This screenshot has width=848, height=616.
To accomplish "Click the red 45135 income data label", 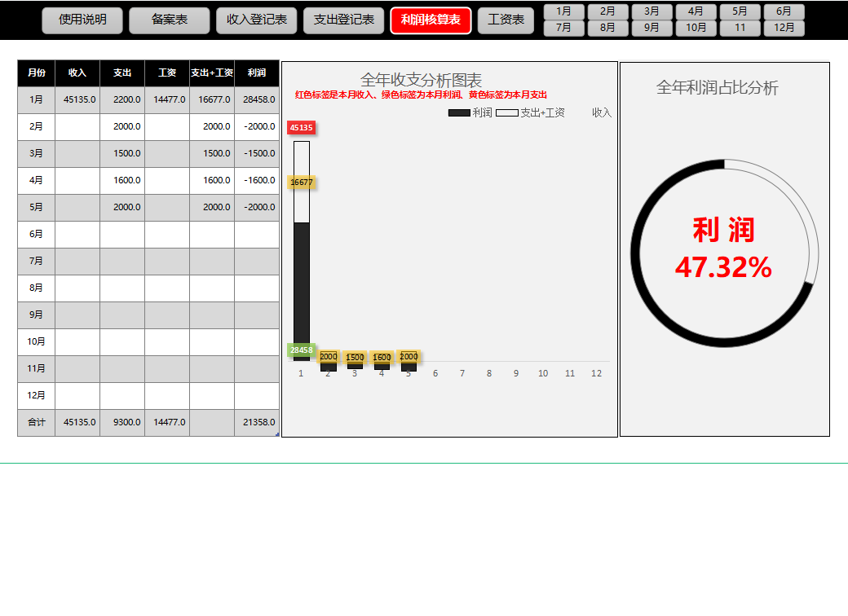I will pos(301,128).
